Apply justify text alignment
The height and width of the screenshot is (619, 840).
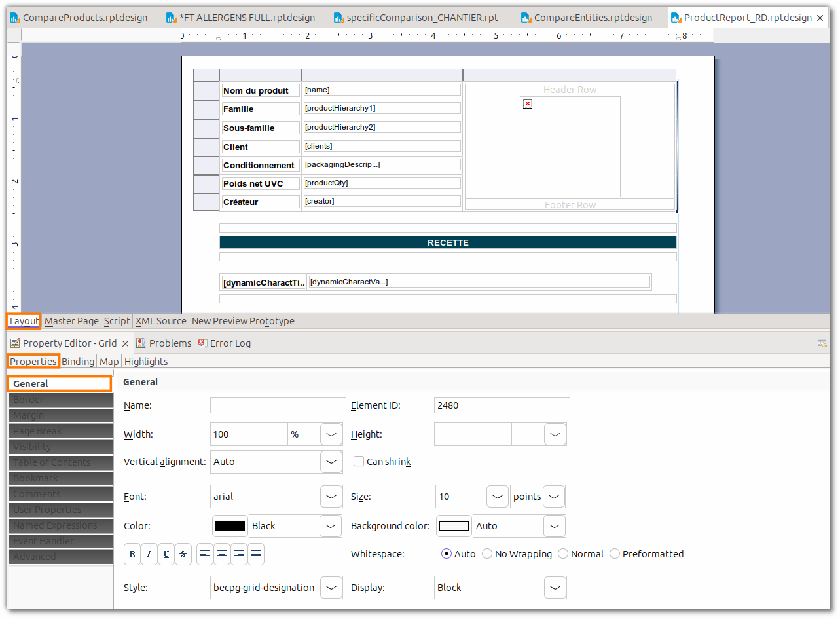[x=256, y=554]
